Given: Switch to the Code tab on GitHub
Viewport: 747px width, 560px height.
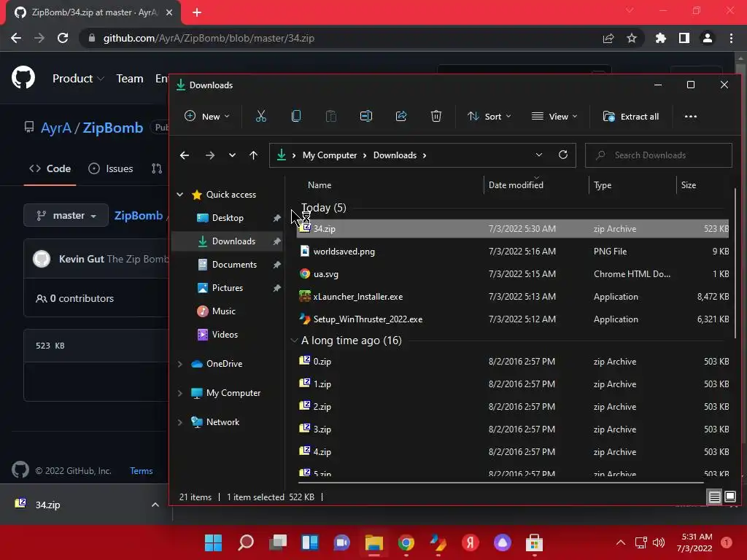Looking at the screenshot, I should click(50, 168).
